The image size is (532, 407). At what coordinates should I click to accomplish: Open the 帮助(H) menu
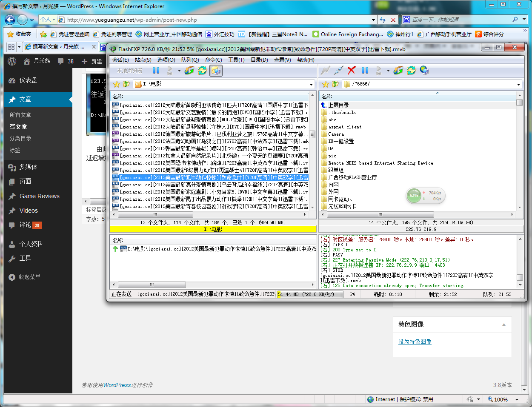306,60
